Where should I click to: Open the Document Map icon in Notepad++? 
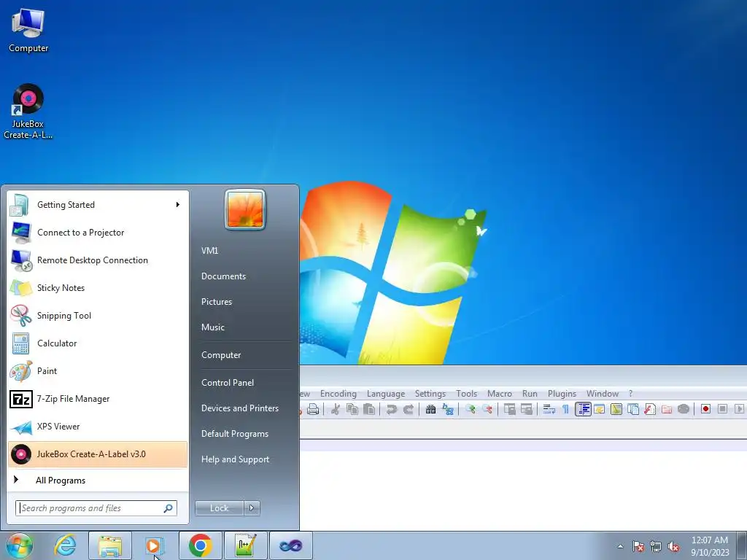(x=616, y=409)
